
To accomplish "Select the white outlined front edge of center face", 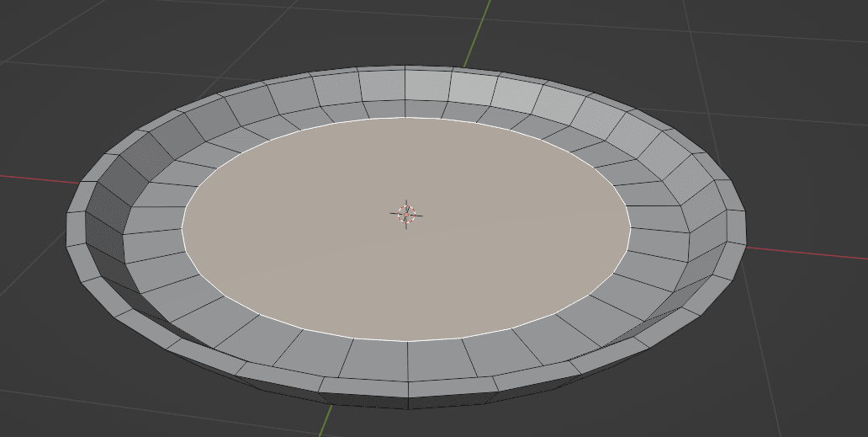I will point(408,341).
